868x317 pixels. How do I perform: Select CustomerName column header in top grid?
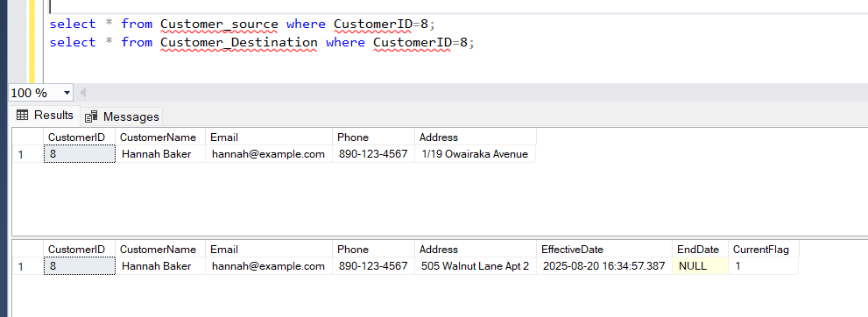160,137
